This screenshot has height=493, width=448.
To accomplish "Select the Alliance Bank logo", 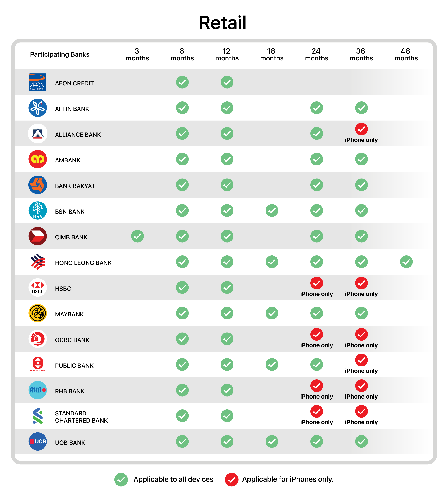I will tap(38, 134).
